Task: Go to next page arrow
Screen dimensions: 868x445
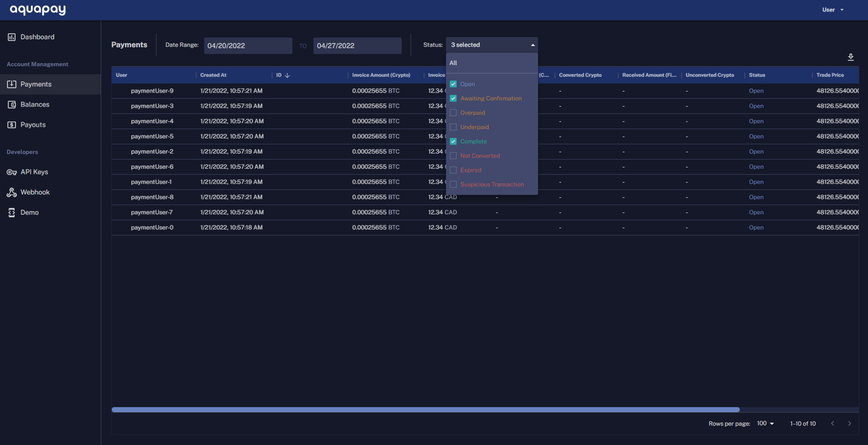Action: 849,424
